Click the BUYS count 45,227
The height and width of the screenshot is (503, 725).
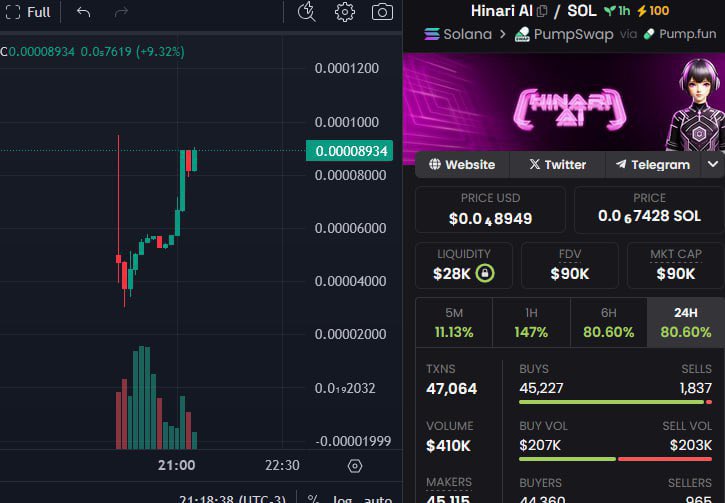point(541,388)
